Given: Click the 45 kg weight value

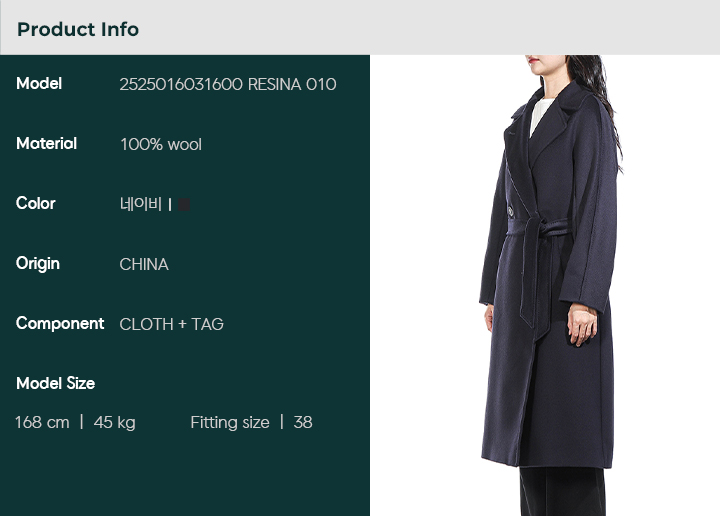Looking at the screenshot, I should (115, 423).
